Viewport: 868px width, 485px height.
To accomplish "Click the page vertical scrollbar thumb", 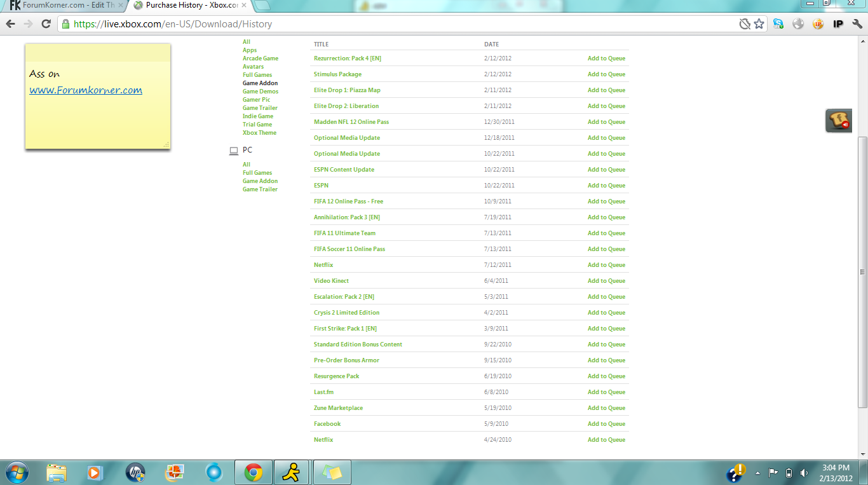I will click(x=862, y=272).
